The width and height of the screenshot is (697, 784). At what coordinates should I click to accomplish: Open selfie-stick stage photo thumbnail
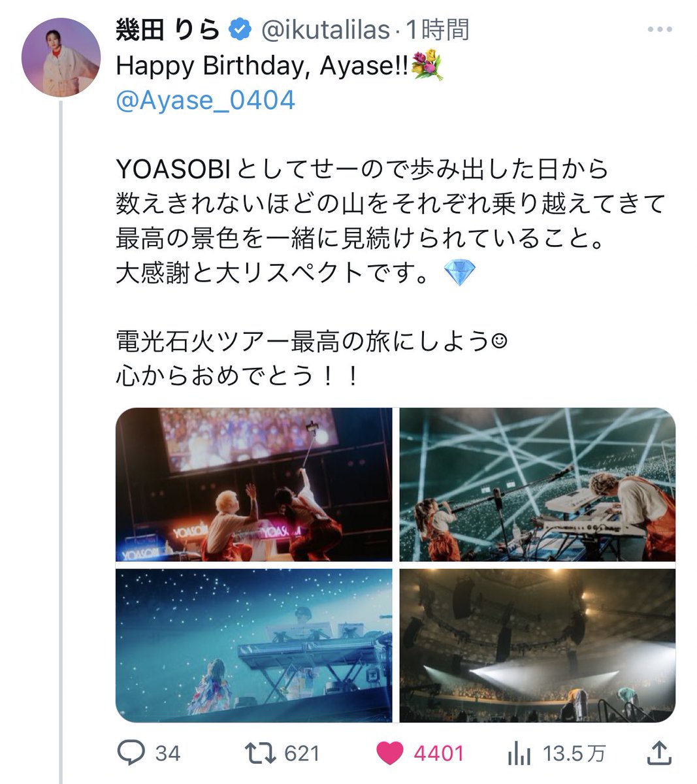click(254, 485)
